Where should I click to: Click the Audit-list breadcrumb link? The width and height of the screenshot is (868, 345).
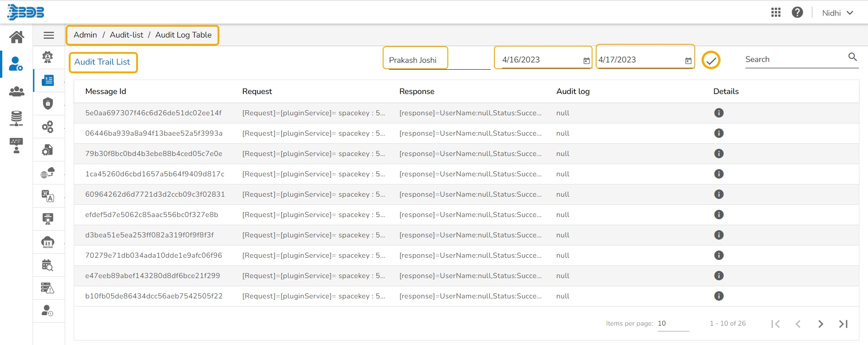point(126,35)
